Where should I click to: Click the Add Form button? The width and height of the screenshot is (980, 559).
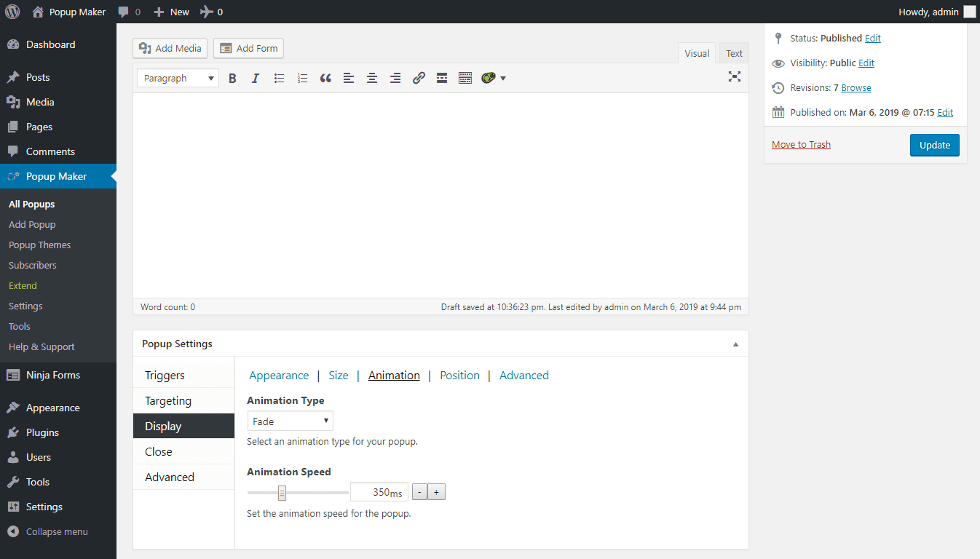point(248,48)
